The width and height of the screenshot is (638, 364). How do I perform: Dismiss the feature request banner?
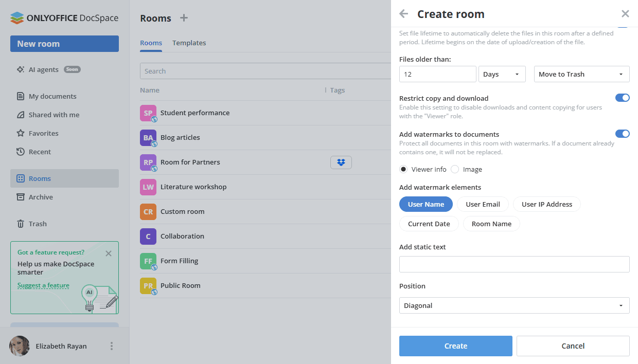click(x=108, y=253)
